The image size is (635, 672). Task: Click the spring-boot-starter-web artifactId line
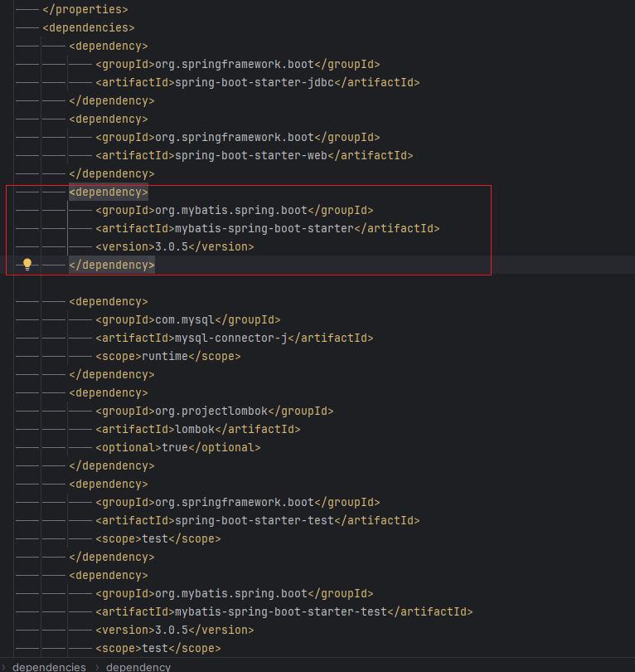coord(254,156)
